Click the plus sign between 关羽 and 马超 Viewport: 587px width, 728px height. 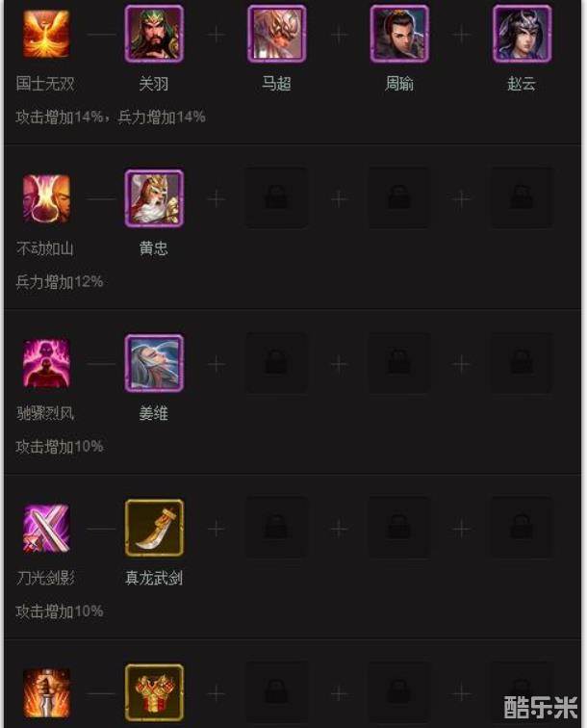(217, 35)
